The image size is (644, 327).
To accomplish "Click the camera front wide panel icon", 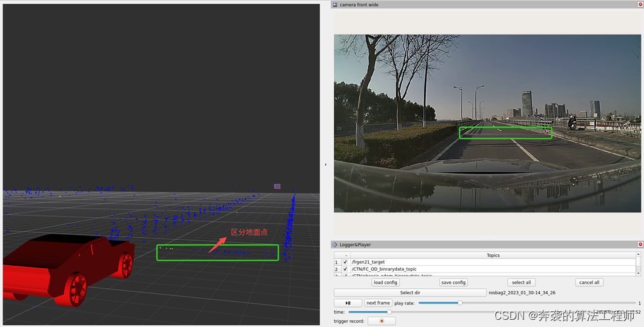I will [x=335, y=4].
